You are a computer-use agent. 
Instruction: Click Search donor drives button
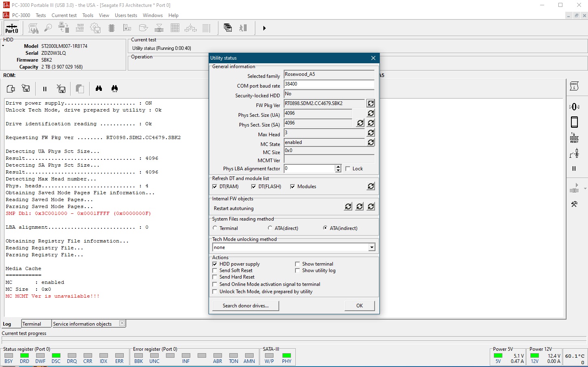[x=246, y=305]
